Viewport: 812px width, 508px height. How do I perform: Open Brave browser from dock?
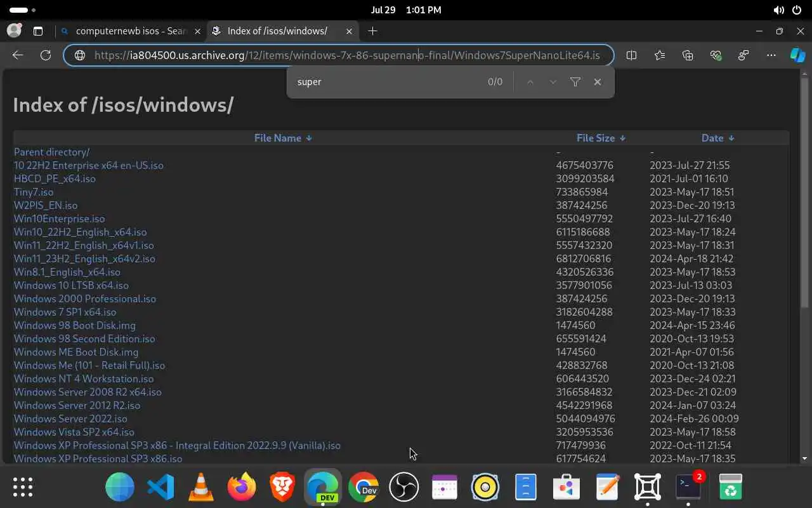tap(282, 487)
